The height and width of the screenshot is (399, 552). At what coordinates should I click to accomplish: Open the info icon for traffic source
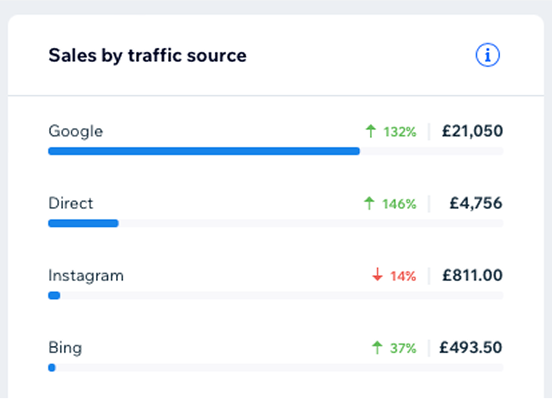click(x=488, y=55)
